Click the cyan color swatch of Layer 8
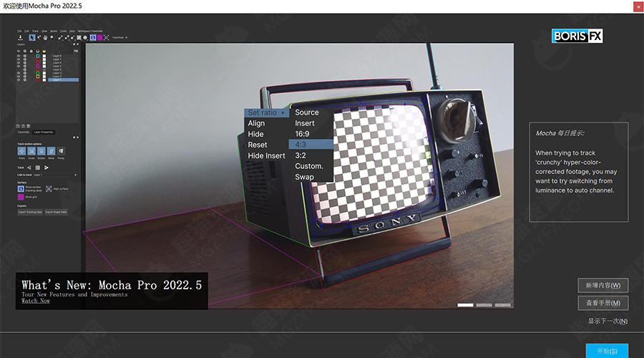Screen dimensions: 644x358 38,56
